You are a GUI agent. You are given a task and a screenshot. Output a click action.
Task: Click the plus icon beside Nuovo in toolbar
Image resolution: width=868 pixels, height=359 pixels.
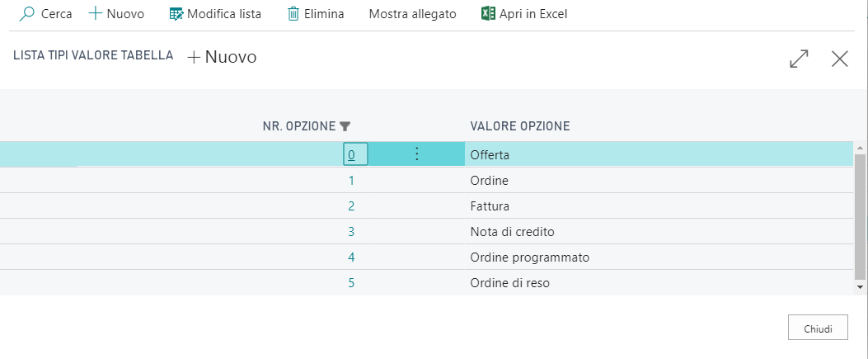(x=95, y=14)
